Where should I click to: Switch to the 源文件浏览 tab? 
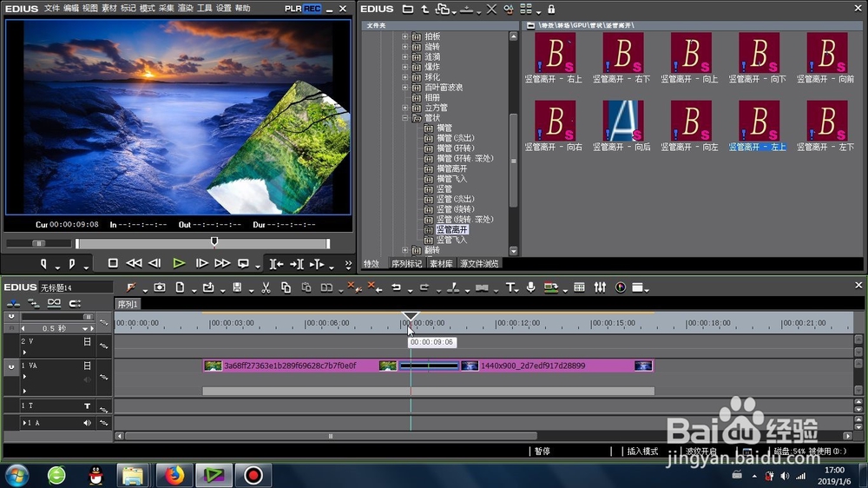click(x=479, y=264)
